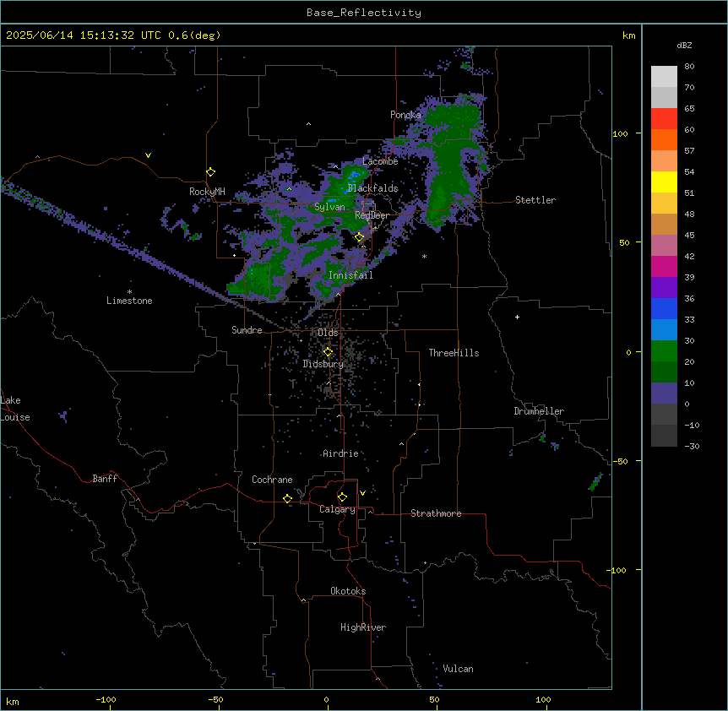Click the Drumheller city label
This screenshot has height=711, width=728.
click(x=539, y=411)
